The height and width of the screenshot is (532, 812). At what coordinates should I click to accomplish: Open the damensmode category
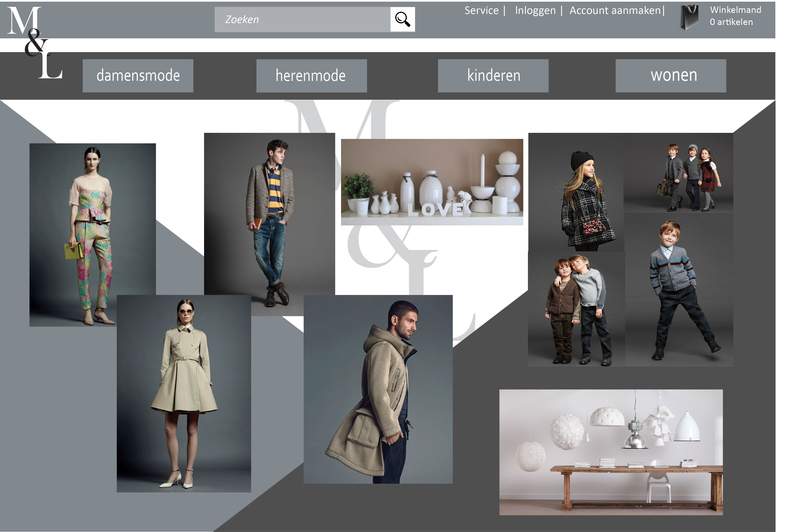tap(138, 76)
